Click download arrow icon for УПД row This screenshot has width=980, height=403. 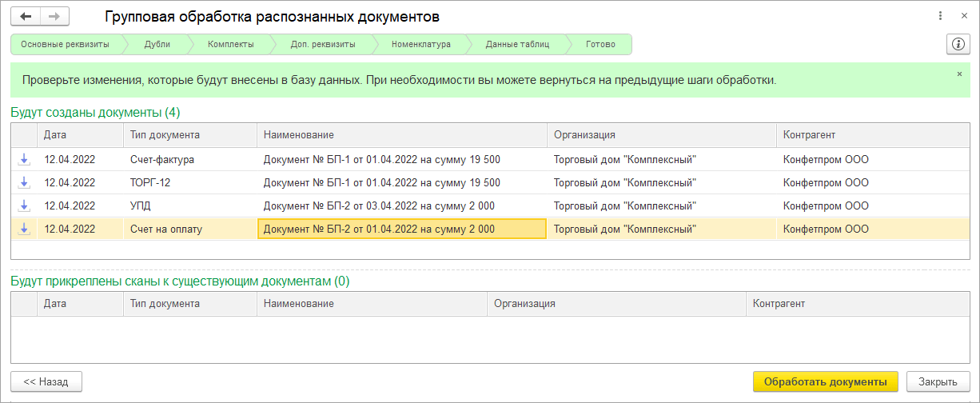[24, 206]
